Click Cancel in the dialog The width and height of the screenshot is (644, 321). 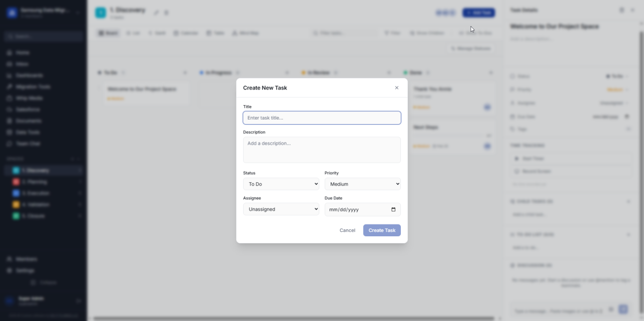click(x=347, y=230)
